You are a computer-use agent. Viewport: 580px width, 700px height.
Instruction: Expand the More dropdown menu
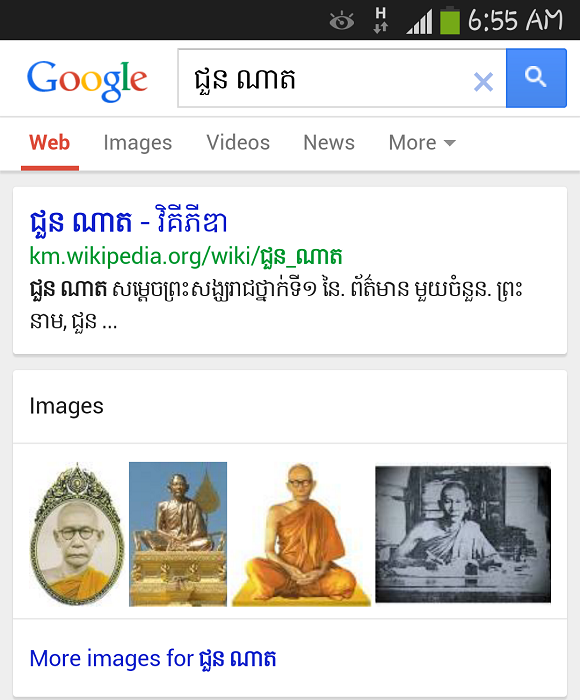[x=422, y=143]
